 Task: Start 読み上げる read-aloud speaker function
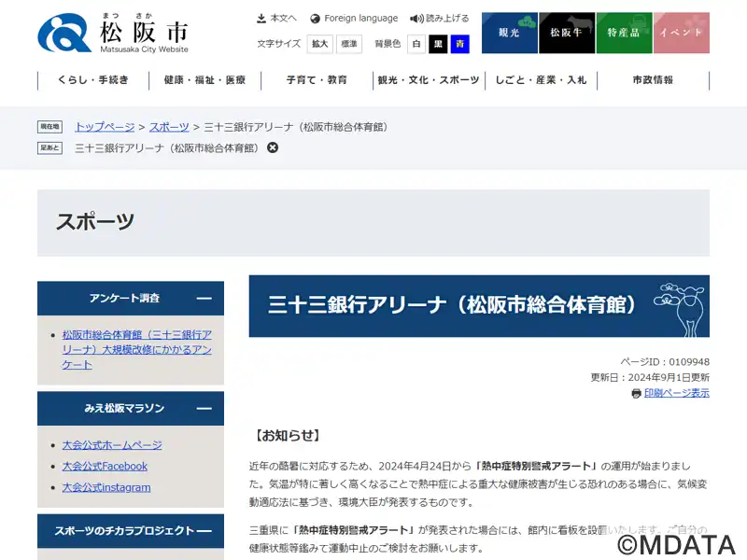click(440, 18)
